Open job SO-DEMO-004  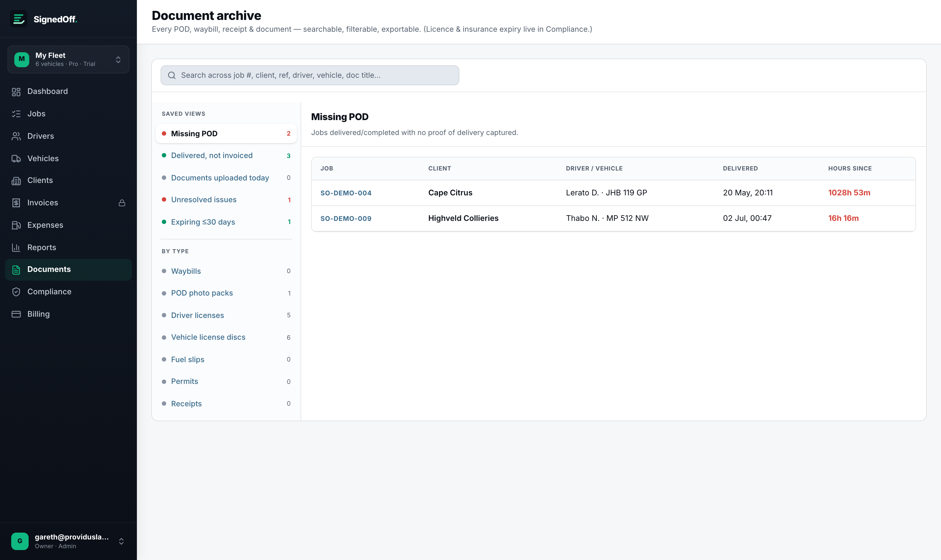(x=346, y=193)
